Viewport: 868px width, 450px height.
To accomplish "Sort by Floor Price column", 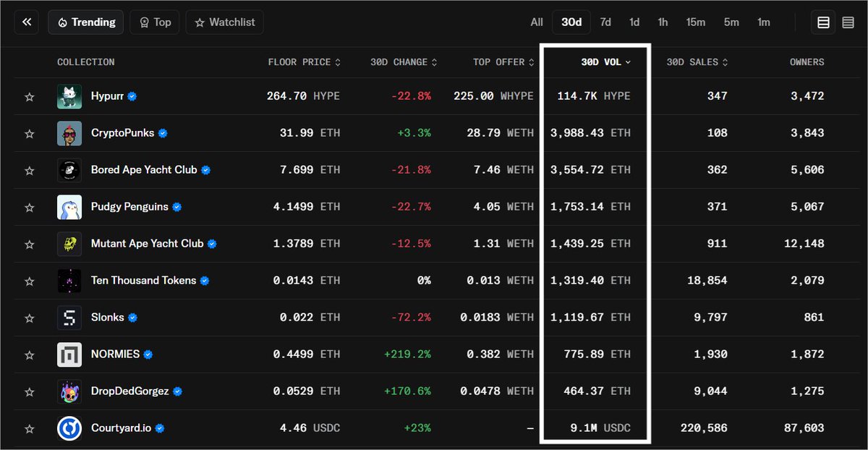I will (304, 62).
